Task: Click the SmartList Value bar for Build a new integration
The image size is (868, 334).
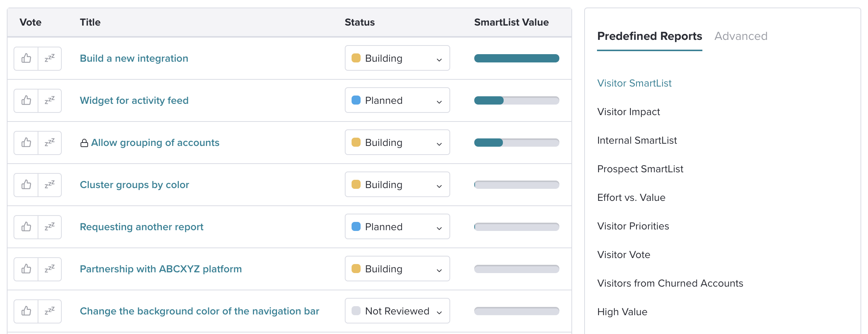Action: (x=516, y=58)
